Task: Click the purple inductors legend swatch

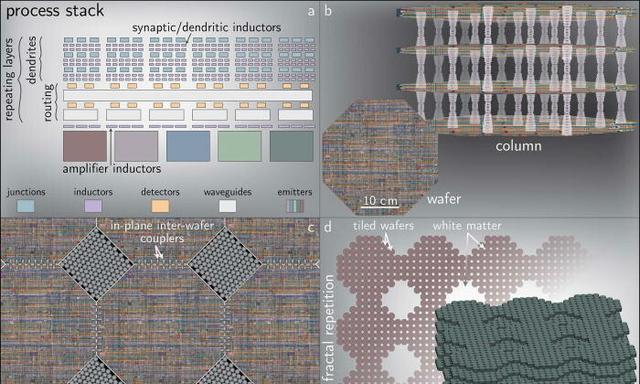Action: click(93, 206)
